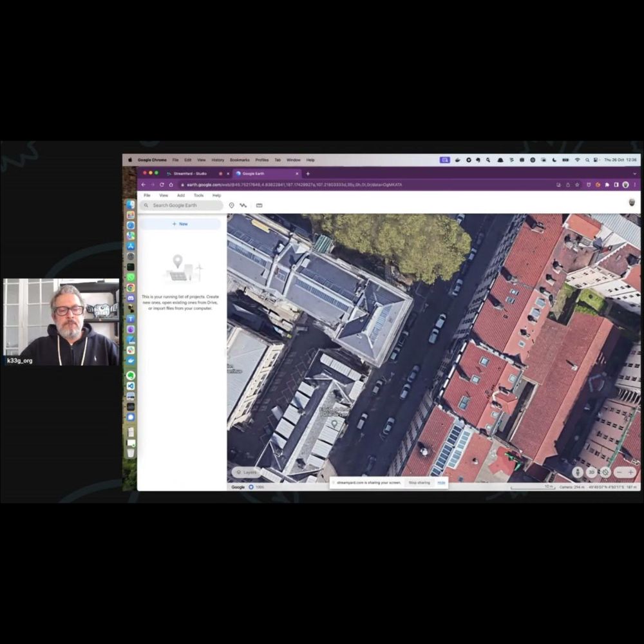Select the measure ruler tool icon

pos(259,205)
